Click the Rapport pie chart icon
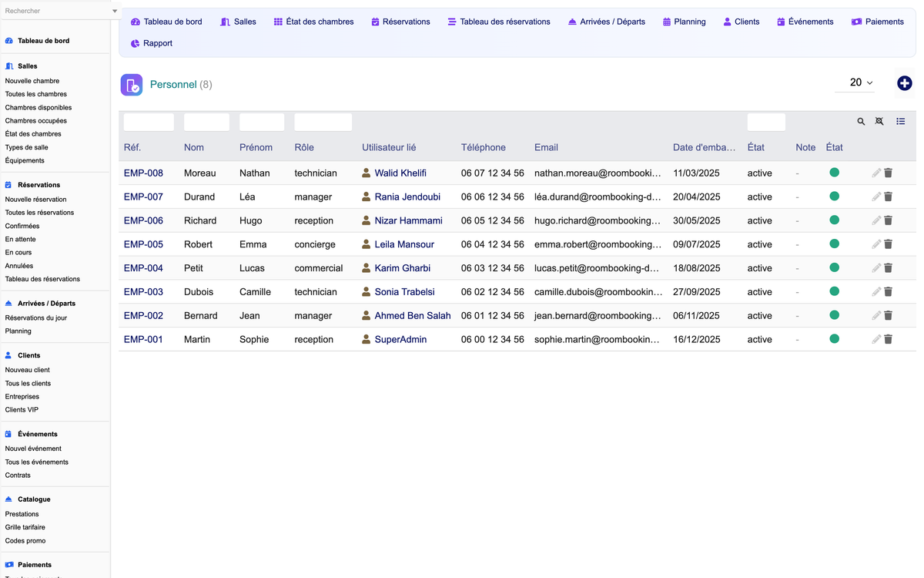 tap(136, 43)
